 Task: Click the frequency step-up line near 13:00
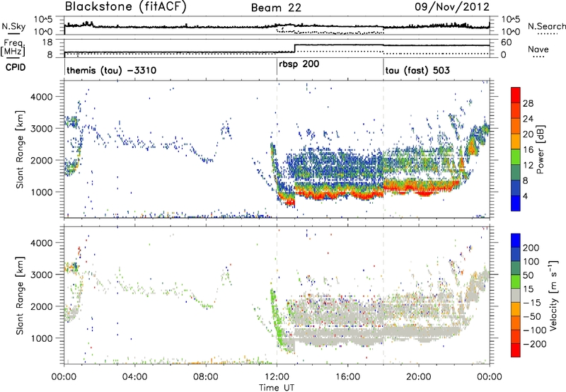[295, 48]
